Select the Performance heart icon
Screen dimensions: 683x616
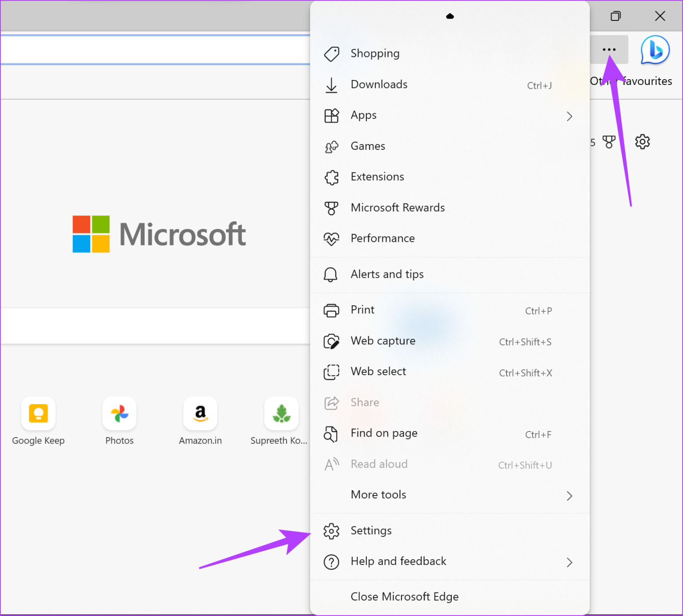tap(331, 239)
